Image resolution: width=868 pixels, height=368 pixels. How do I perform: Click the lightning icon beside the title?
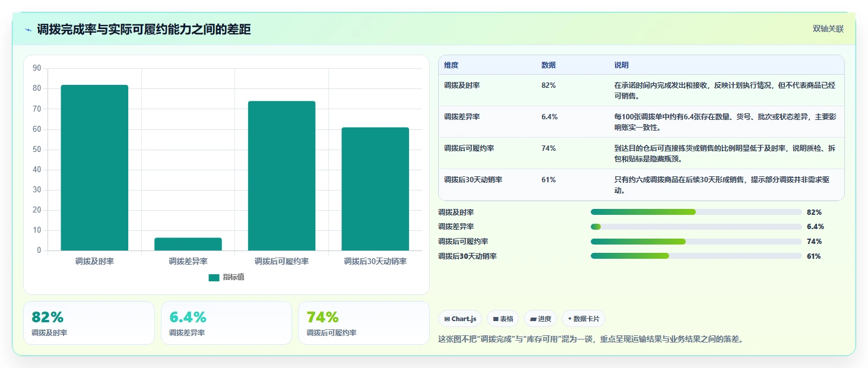(x=28, y=30)
